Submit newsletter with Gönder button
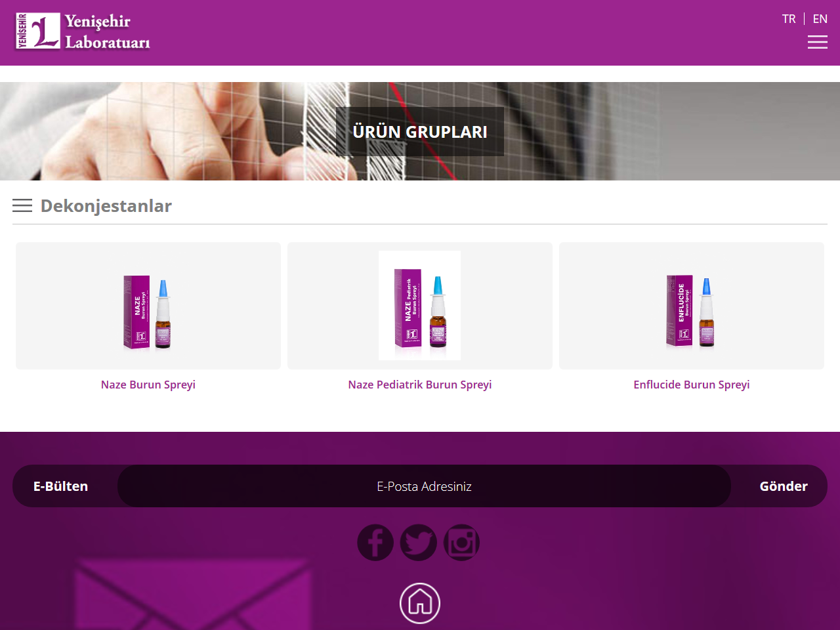 pos(784,486)
